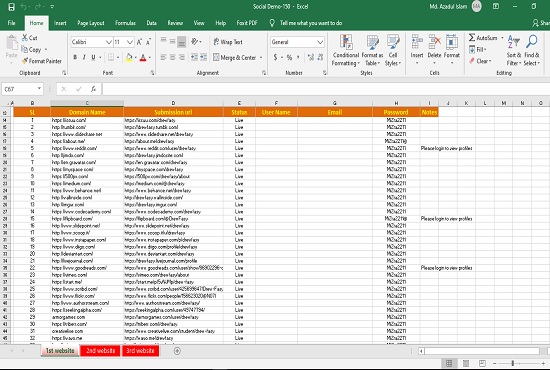
Task: Align text right
Action: 182,57
